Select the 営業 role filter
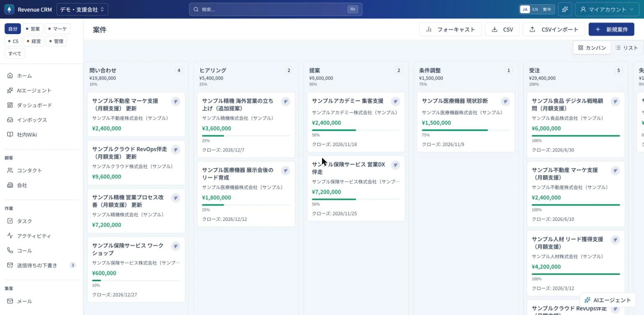The image size is (644, 315). 33,29
